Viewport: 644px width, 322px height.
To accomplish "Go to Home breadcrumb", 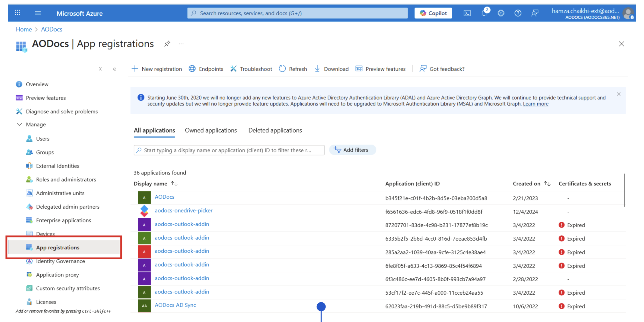I will (x=24, y=29).
